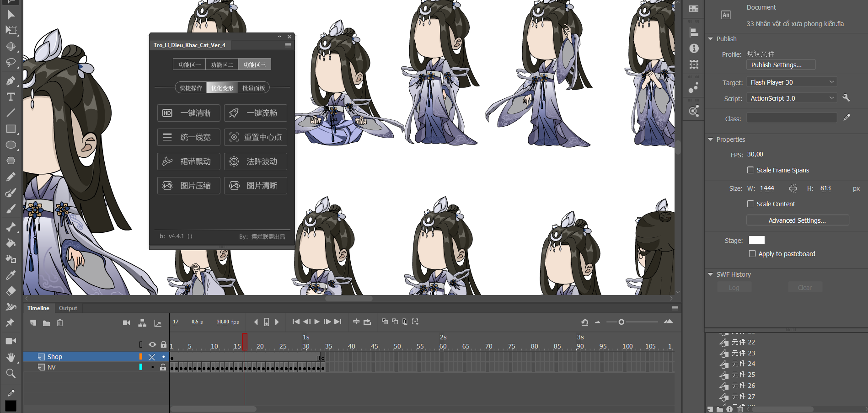The width and height of the screenshot is (868, 413).
Task: Click the white Stage color swatch
Action: (x=756, y=240)
